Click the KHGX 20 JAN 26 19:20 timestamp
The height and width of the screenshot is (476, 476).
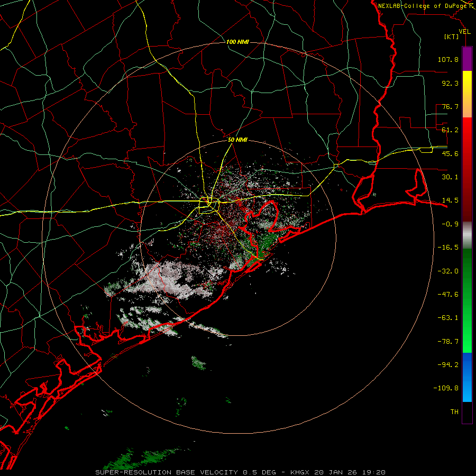(x=338, y=472)
